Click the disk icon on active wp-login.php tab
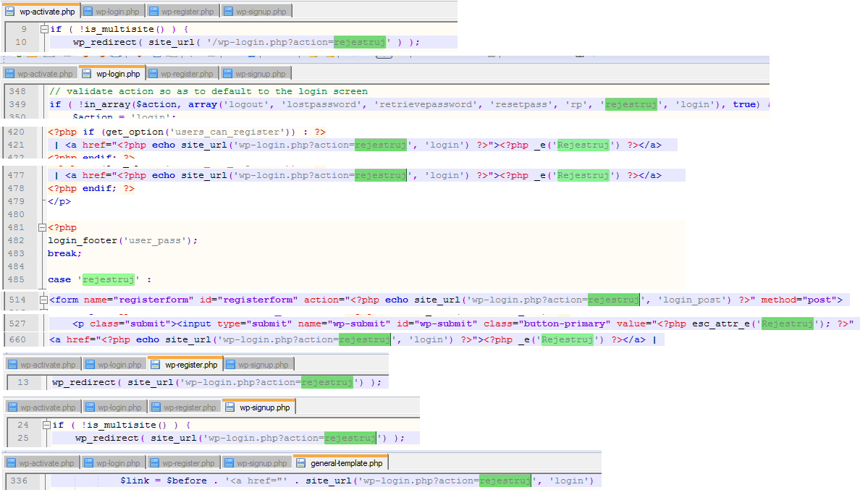Viewport: 868px width, 495px height. click(87, 74)
